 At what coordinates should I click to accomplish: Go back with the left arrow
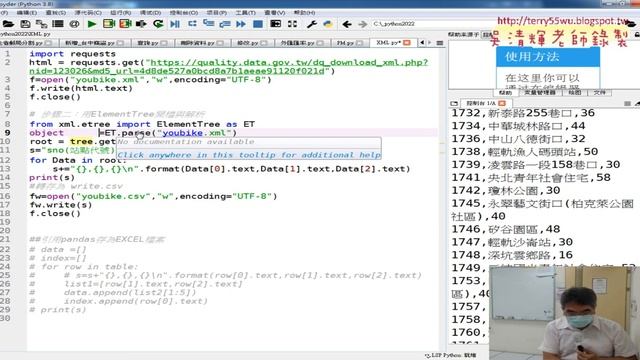[x=347, y=24]
